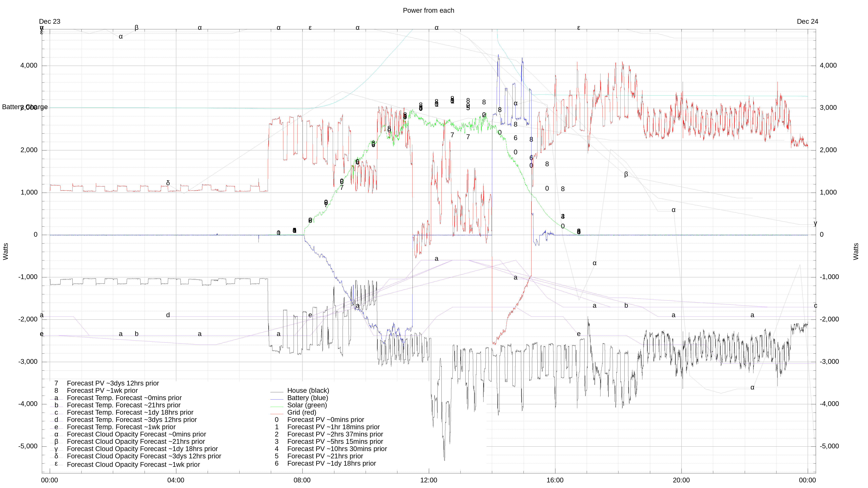
Task: Select left-axis tick label "2,000"
Action: (x=29, y=150)
